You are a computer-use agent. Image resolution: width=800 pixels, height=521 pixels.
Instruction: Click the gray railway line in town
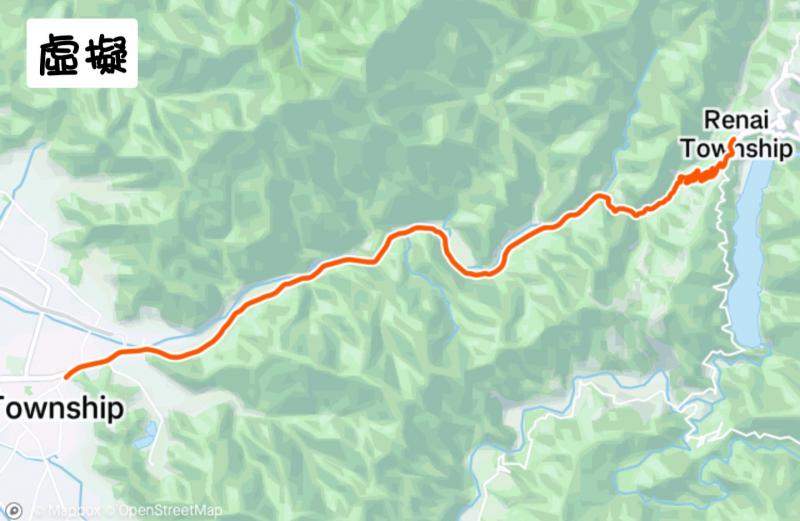(x=56, y=312)
